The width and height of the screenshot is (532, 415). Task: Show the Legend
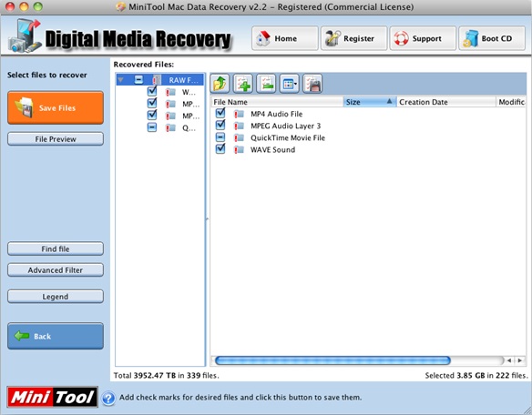coord(56,297)
